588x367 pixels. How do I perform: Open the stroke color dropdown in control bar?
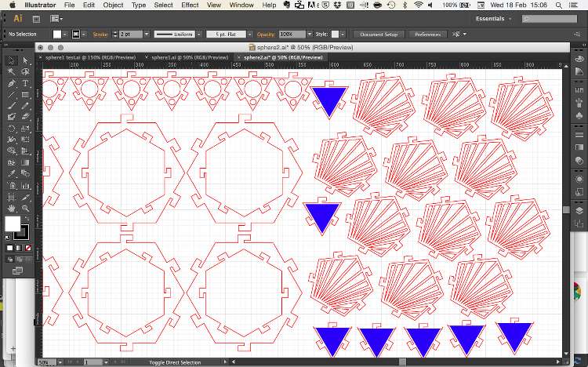pos(84,35)
